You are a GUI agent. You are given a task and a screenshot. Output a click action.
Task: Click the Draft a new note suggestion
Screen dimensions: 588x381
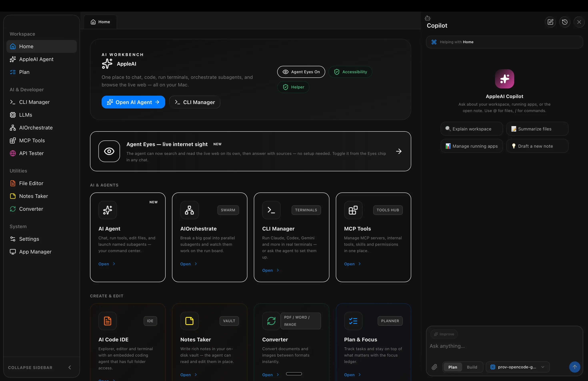coord(537,146)
